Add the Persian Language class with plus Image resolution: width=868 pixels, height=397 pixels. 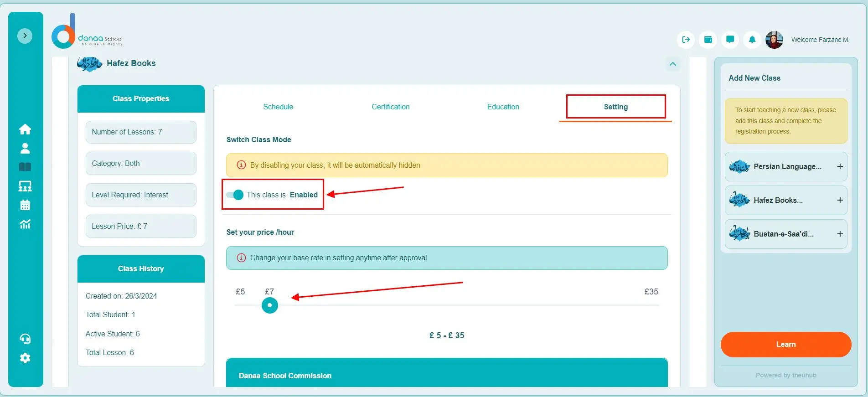tap(840, 167)
